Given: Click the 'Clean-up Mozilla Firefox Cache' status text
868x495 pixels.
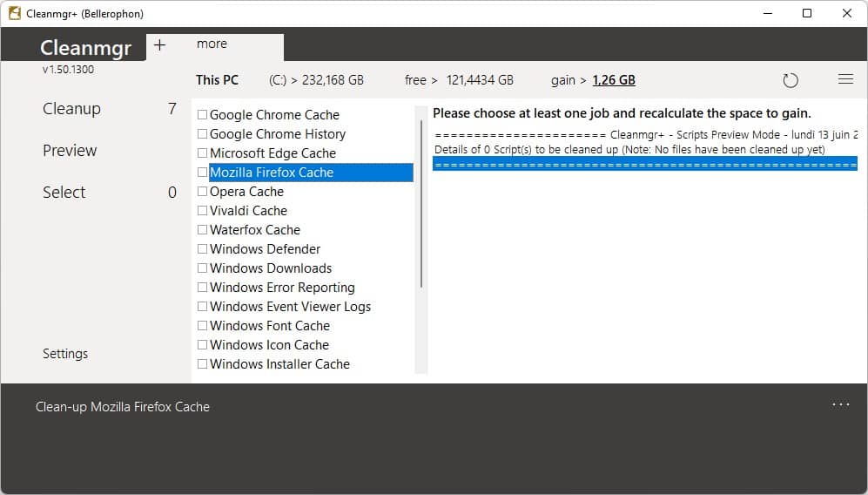Looking at the screenshot, I should [123, 407].
